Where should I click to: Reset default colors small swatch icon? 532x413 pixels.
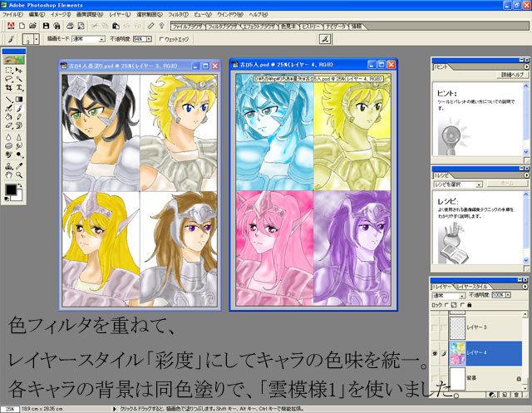click(x=7, y=198)
